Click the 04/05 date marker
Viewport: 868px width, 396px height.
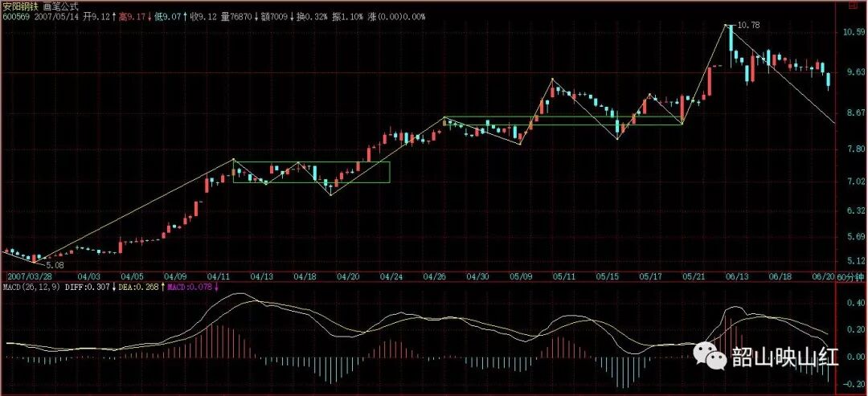pos(131,276)
